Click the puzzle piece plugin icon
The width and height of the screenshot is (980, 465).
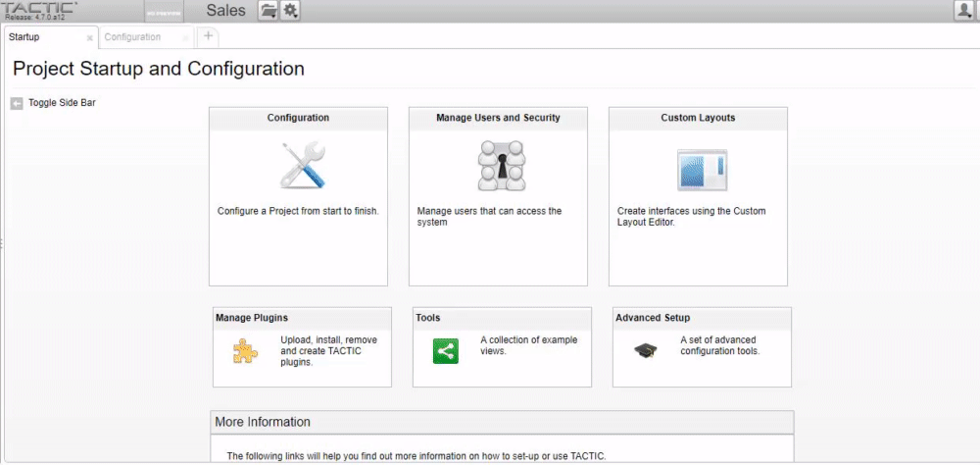click(x=245, y=352)
